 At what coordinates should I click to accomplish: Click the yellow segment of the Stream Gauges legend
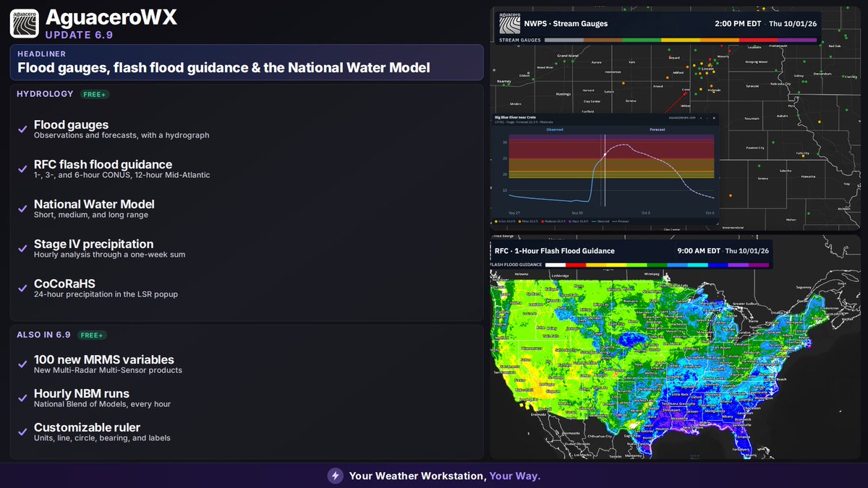(681, 40)
